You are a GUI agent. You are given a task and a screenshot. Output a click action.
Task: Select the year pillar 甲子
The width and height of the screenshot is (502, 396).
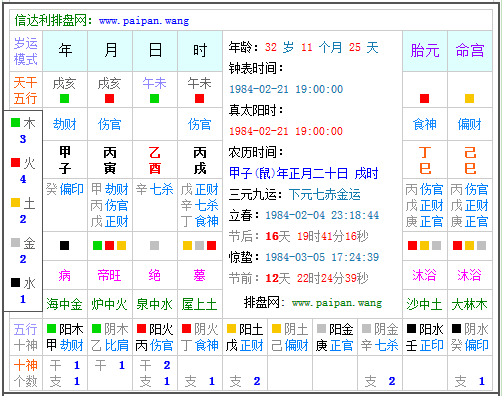[65, 160]
